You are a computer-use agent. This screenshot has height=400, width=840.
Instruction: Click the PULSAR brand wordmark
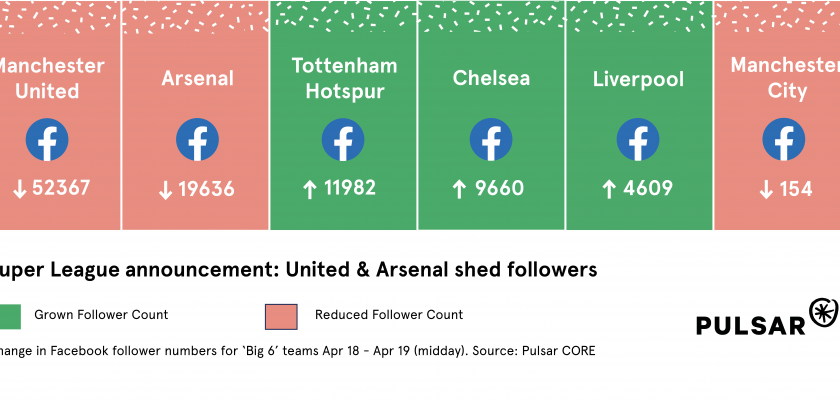tap(751, 324)
